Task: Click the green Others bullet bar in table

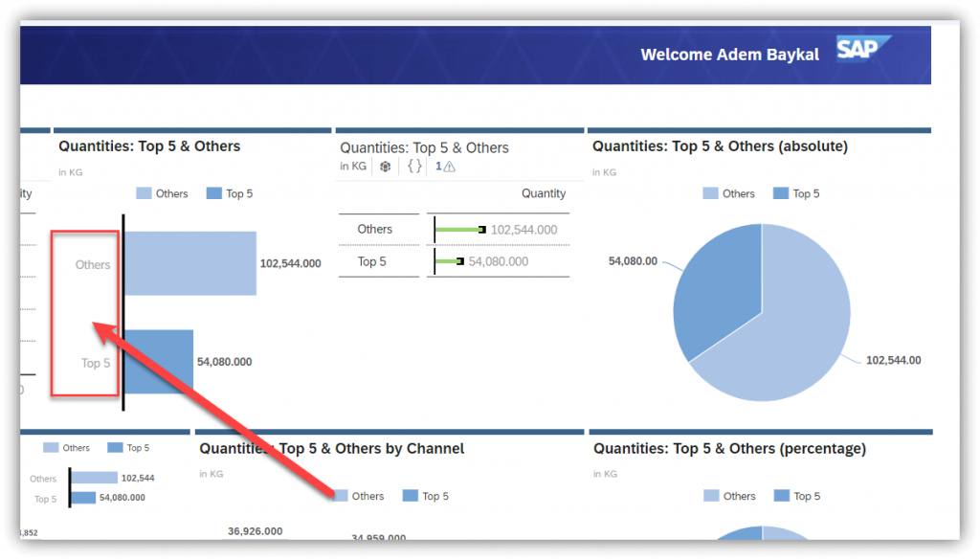Action: click(460, 230)
